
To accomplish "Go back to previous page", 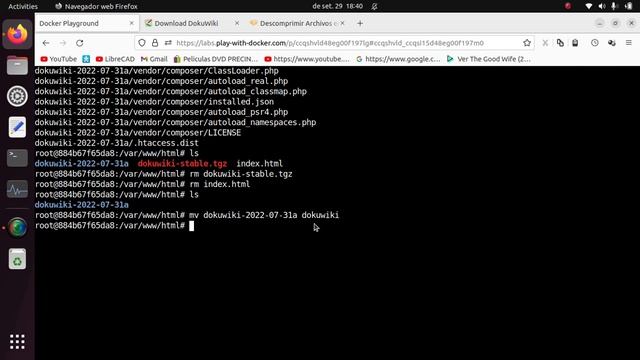I will coord(46,43).
